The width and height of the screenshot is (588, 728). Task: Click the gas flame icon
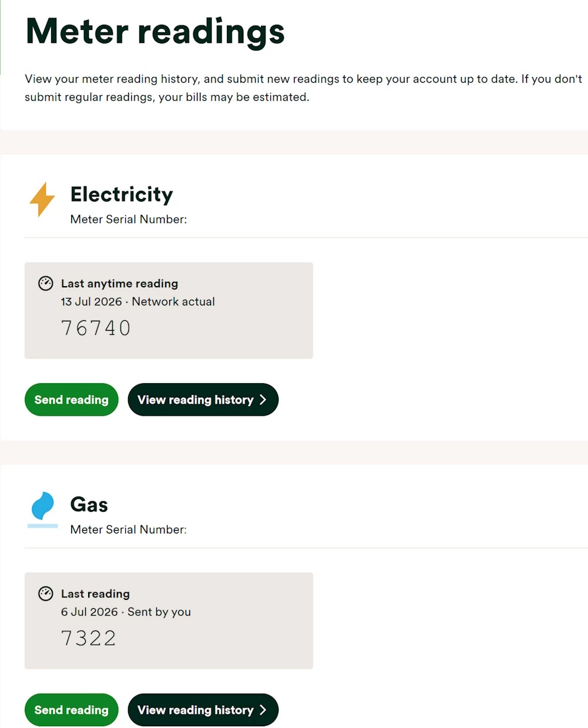42,509
